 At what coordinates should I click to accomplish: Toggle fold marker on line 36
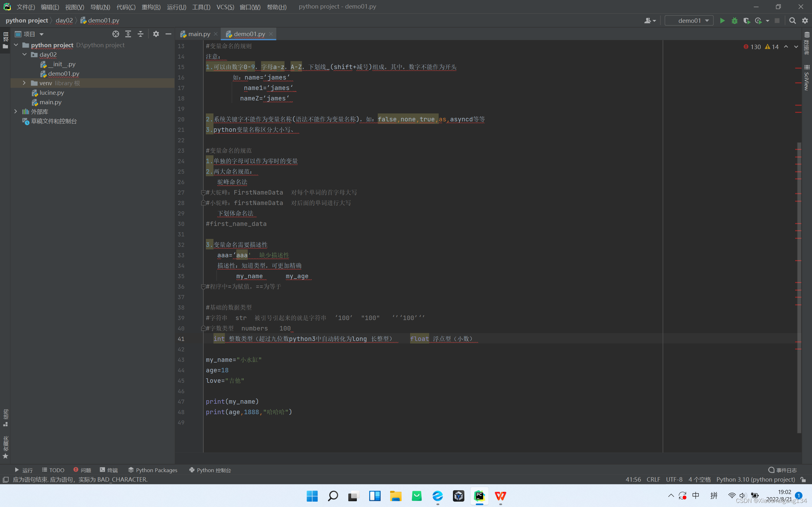(203, 287)
